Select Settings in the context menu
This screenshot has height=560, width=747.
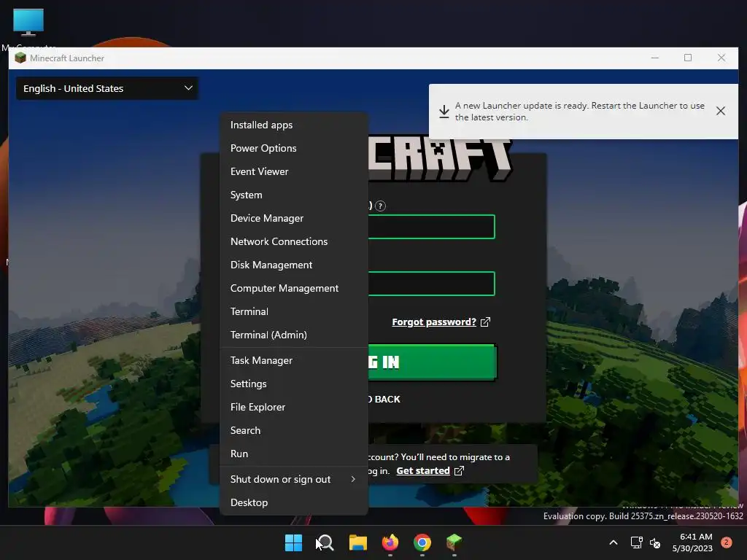tap(293, 384)
